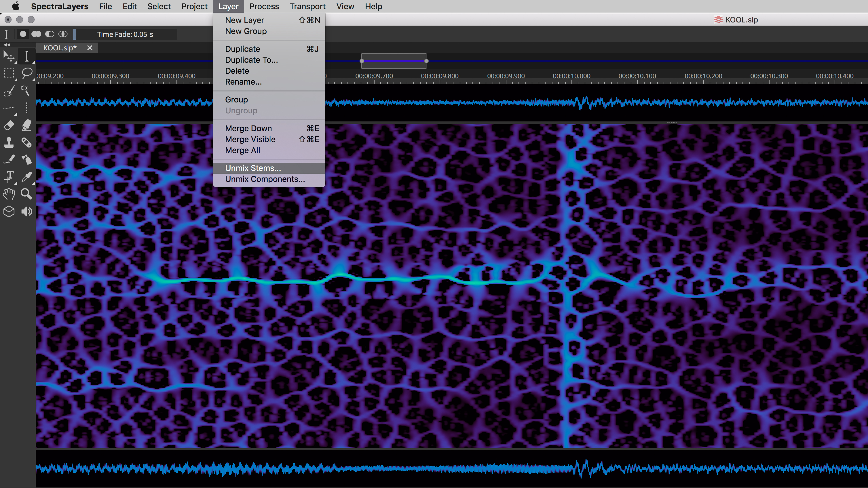Screen dimensions: 868x488
Task: Click the KOOL.slp* document tab
Action: (60, 48)
